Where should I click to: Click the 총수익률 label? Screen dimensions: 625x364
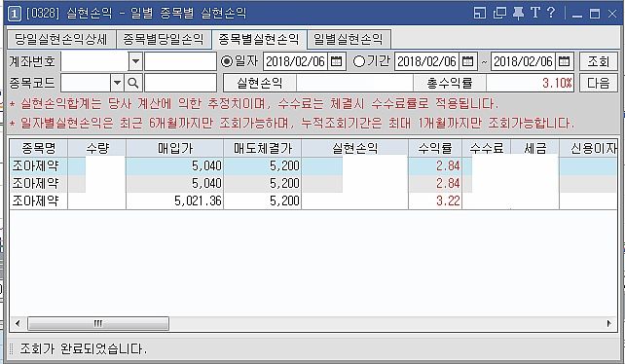pyautogui.click(x=449, y=83)
